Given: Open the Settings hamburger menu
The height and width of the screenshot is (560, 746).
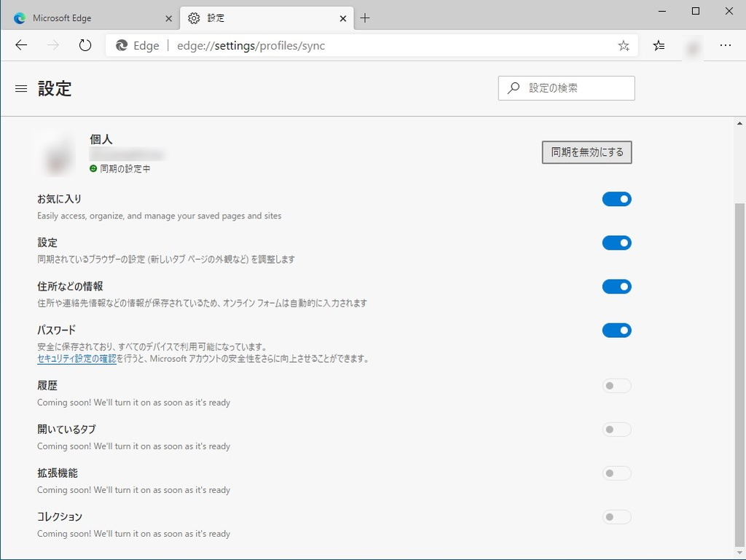Looking at the screenshot, I should pyautogui.click(x=20, y=88).
